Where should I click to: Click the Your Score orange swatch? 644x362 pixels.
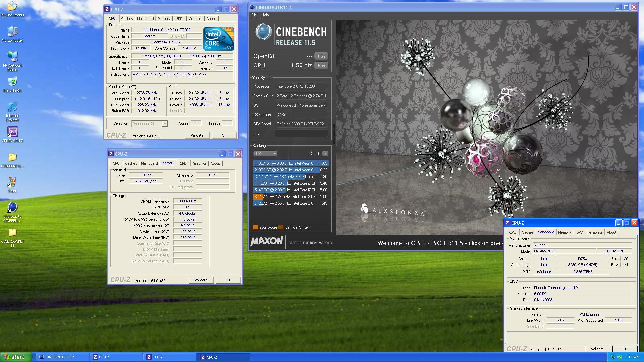coord(256,227)
